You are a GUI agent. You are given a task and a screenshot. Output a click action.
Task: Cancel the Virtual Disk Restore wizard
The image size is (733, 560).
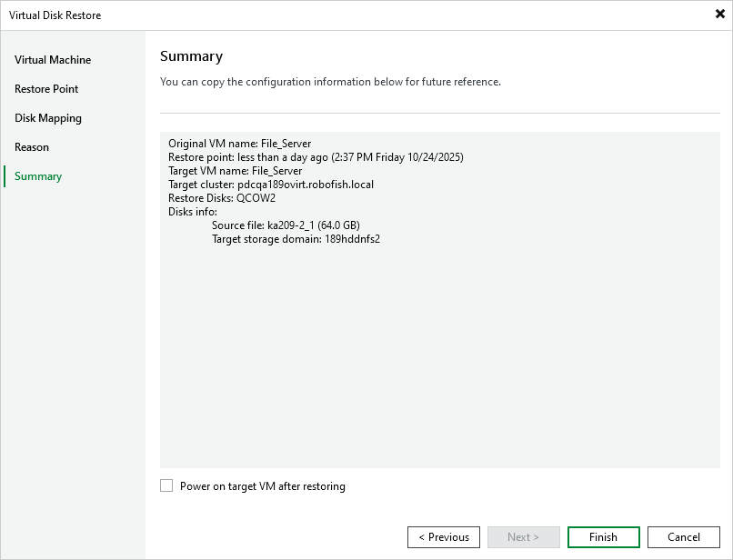point(683,537)
